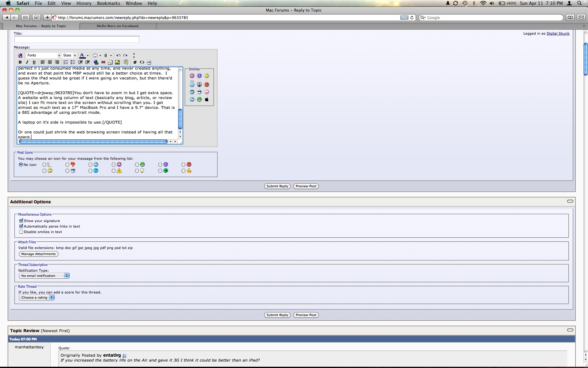This screenshot has width=588, height=368.
Task: Wrap selection in HTML tags (<>) icon
Action: (142, 62)
